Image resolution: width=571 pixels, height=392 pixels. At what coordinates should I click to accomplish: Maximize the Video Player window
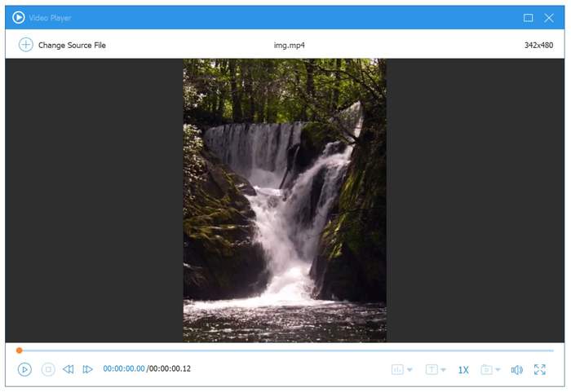(x=528, y=17)
